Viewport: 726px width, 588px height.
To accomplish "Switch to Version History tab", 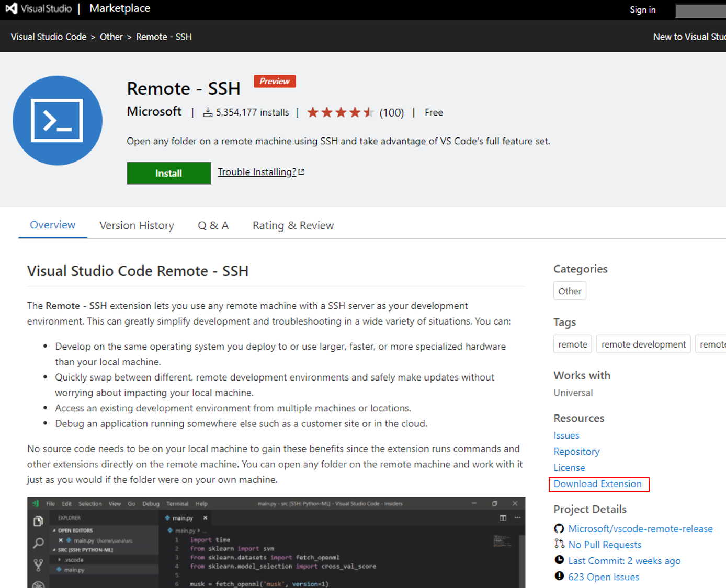I will [137, 225].
